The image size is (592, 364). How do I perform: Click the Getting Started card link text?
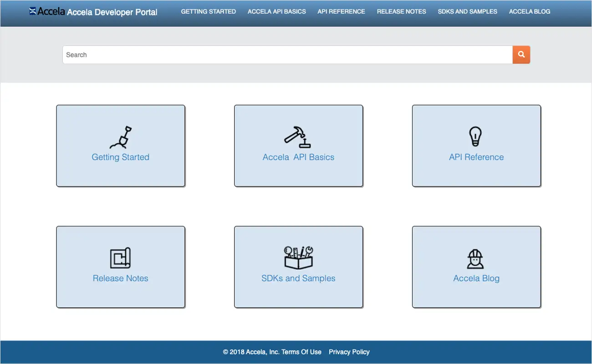[121, 157]
